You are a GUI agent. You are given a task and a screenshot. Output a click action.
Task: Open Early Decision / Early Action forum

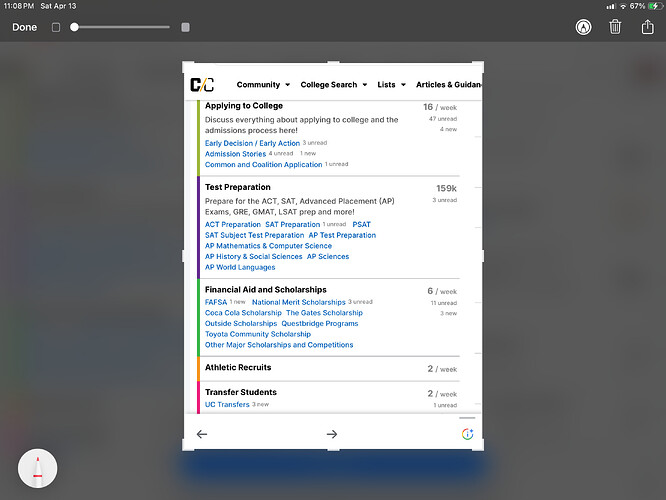coord(252,143)
